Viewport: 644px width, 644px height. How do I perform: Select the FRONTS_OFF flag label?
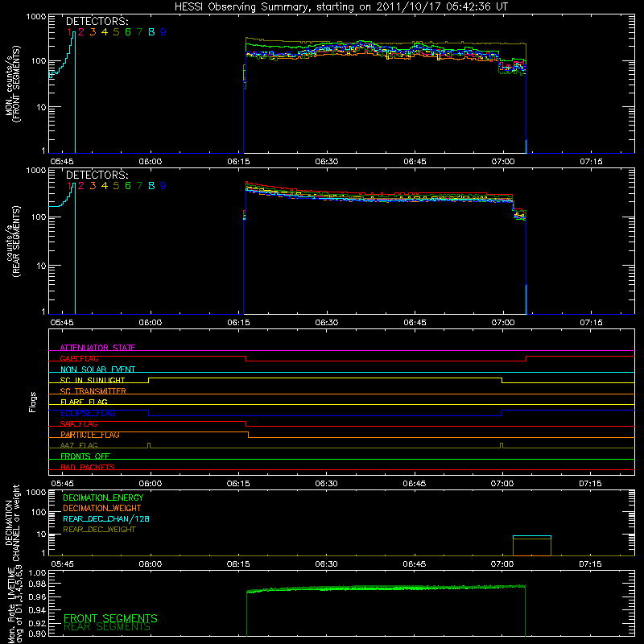(85, 456)
